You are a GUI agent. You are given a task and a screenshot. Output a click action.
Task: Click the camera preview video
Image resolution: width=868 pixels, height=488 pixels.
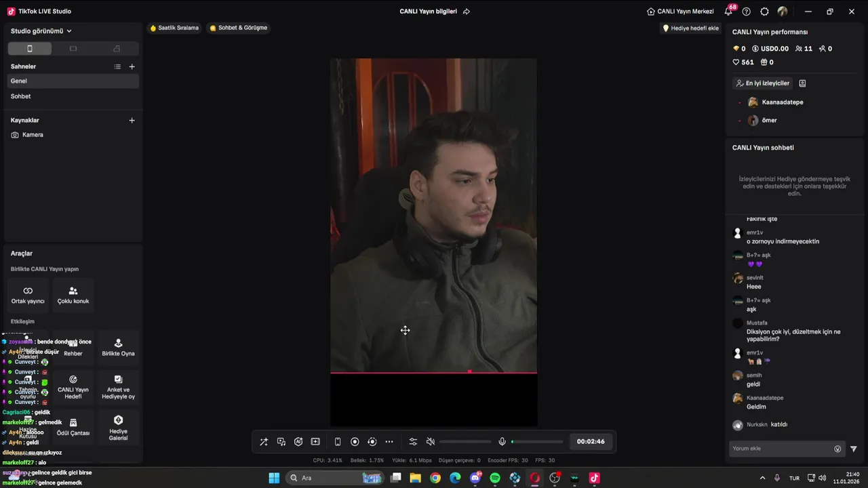(433, 216)
